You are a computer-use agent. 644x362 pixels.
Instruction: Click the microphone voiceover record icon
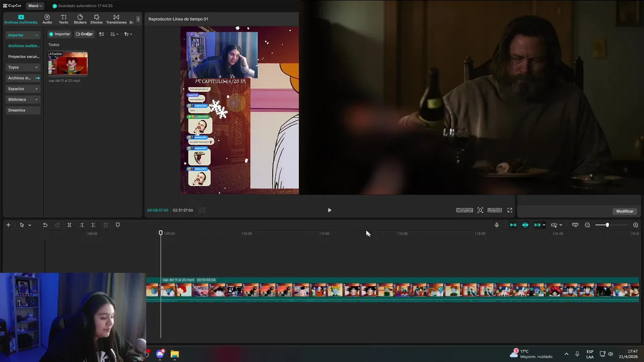click(497, 225)
